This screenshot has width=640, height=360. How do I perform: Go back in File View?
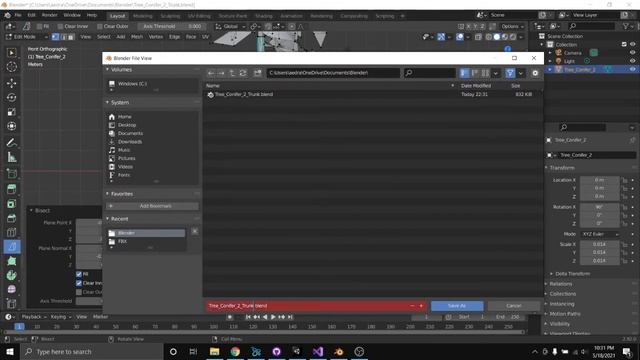[211, 73]
